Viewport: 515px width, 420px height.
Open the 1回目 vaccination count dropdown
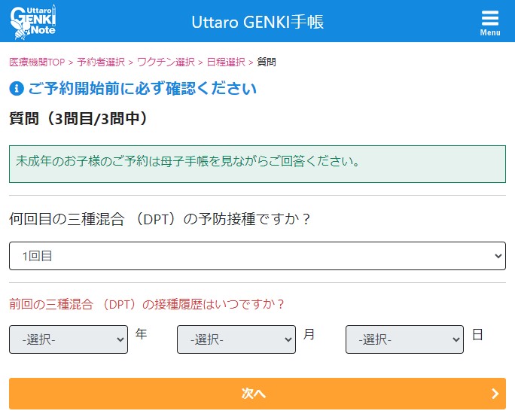coord(257,256)
